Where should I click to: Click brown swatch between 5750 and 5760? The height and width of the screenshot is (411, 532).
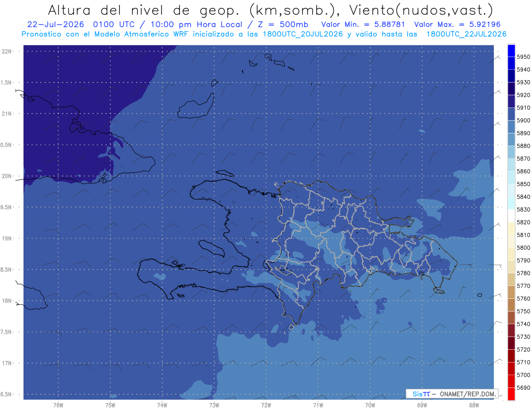[511, 305]
